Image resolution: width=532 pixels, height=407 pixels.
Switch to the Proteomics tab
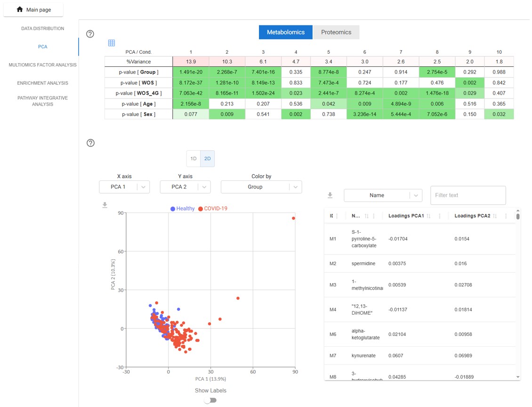click(336, 33)
